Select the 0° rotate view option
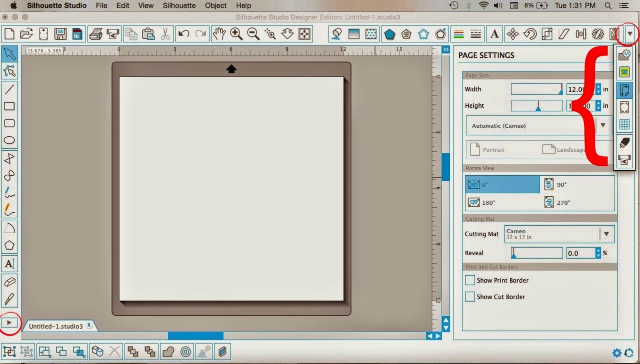Screen dimensions: 640x364 click(x=502, y=184)
